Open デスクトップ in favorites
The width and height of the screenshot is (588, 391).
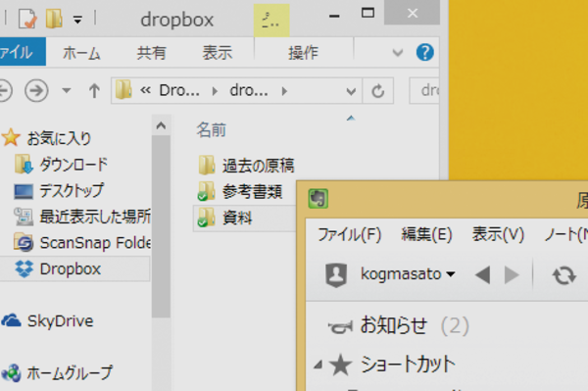pos(72,190)
